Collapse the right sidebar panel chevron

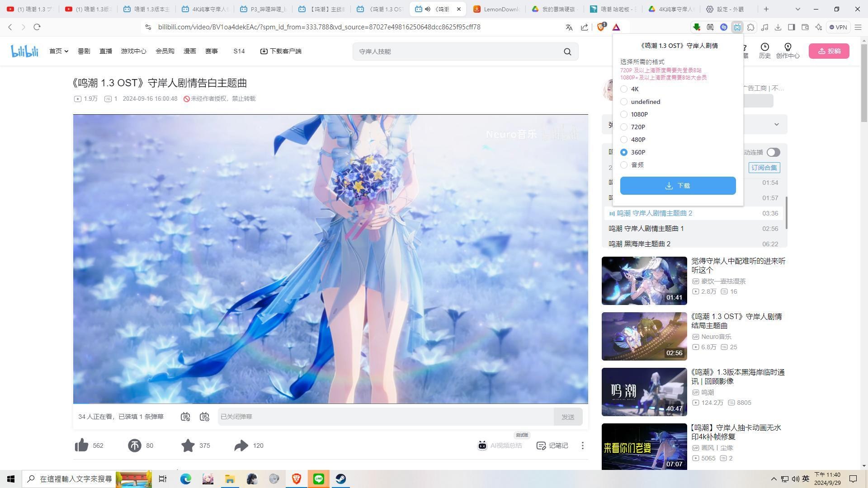coord(776,124)
